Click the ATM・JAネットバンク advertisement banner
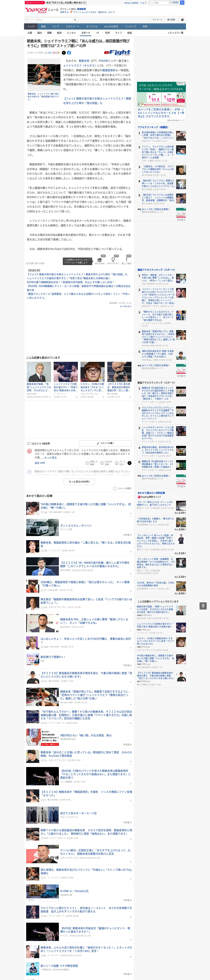The image size is (210, 980). tap(161, 95)
